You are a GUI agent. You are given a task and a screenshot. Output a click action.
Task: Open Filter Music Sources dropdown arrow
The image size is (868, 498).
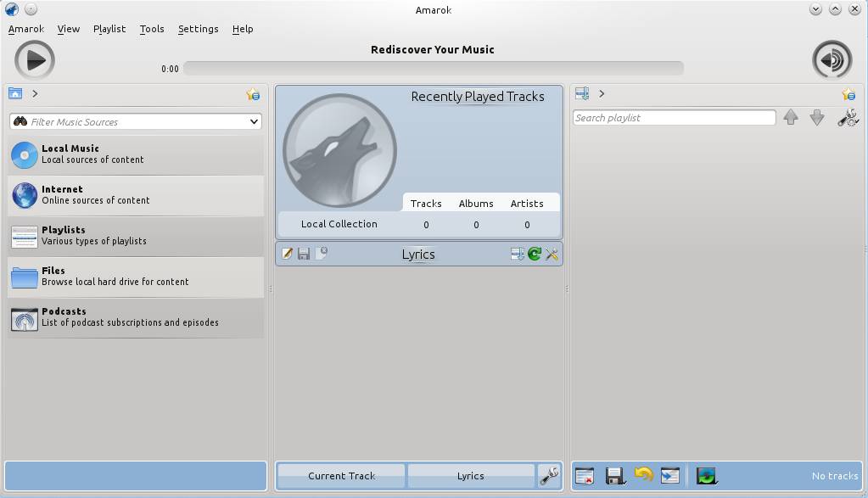pos(254,121)
